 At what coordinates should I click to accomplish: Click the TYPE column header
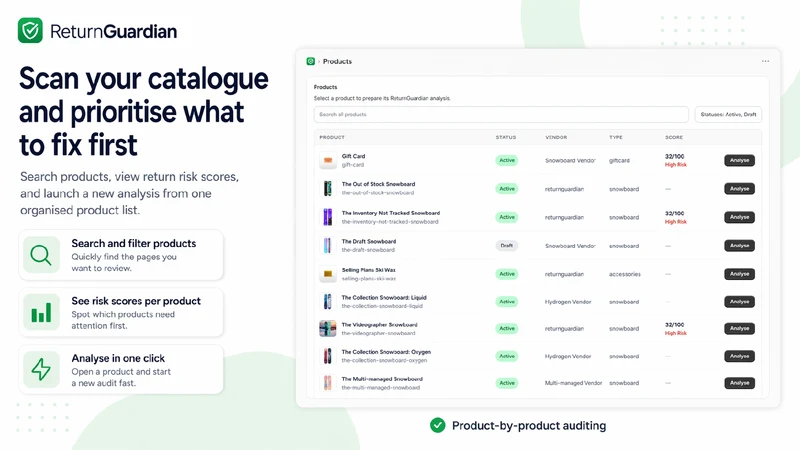tap(616, 137)
